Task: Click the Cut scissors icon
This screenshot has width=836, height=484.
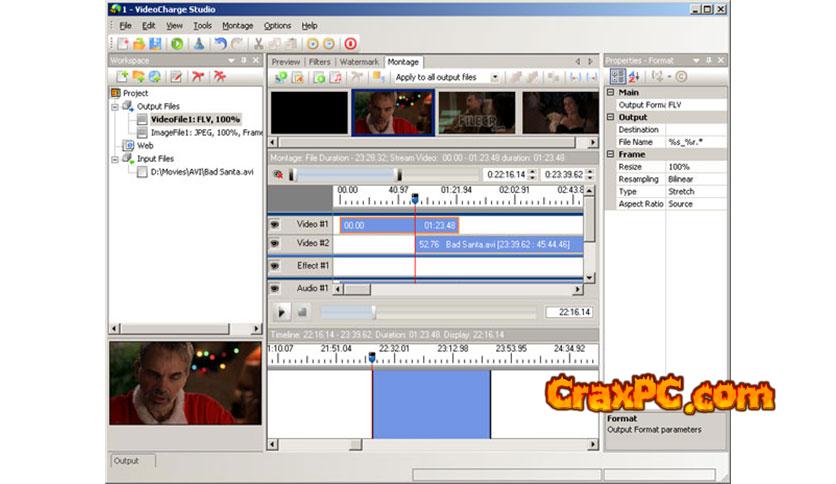Action: pos(259,44)
